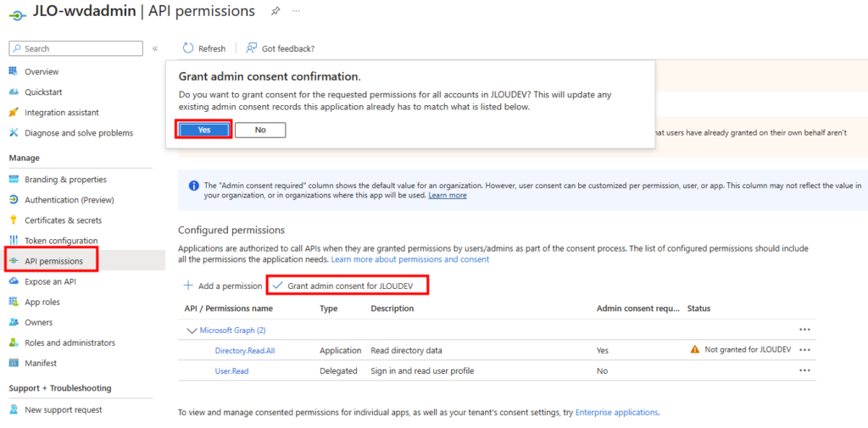Click the Directory.Read.All permission link
868x428 pixels.
(243, 350)
